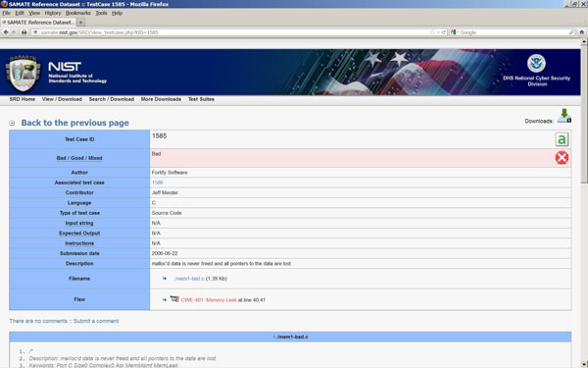Go back using the browser back arrow
The width and height of the screenshot is (588, 368).
[6, 32]
